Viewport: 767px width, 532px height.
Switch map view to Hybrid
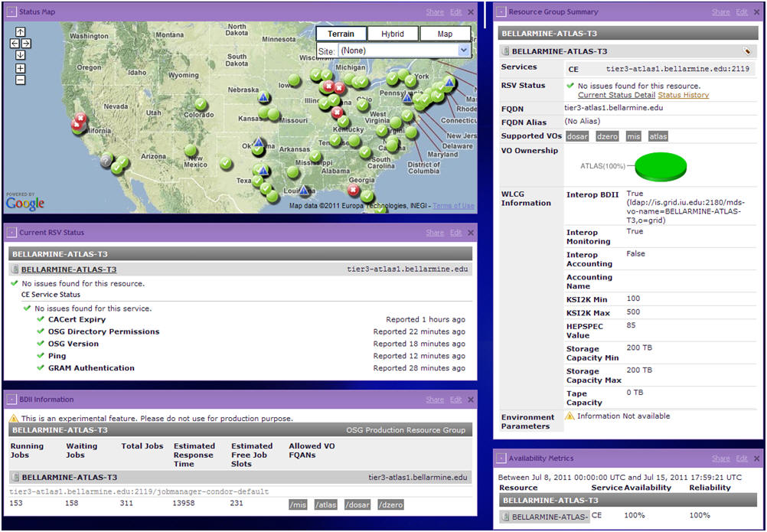393,34
